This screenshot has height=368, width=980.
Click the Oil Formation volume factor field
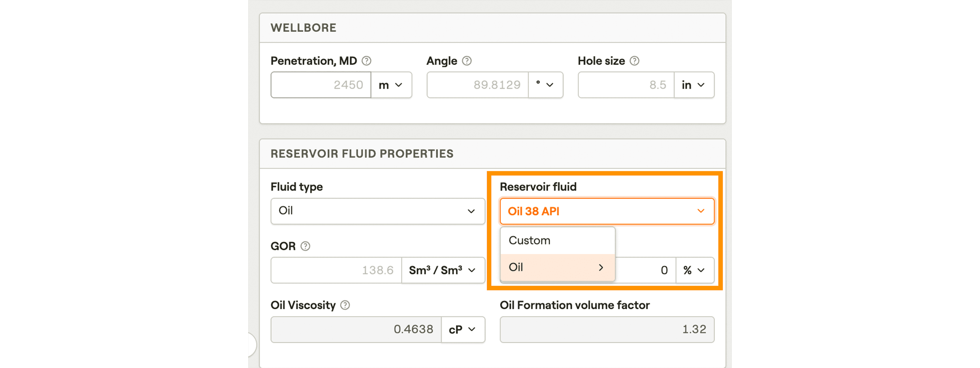pyautogui.click(x=607, y=330)
